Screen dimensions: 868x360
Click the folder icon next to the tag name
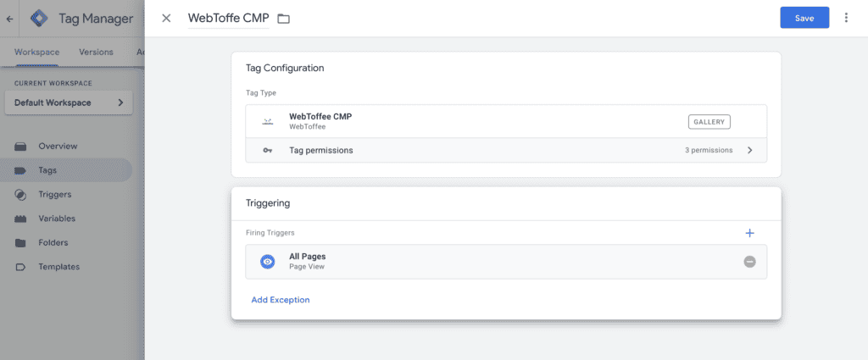(x=283, y=19)
